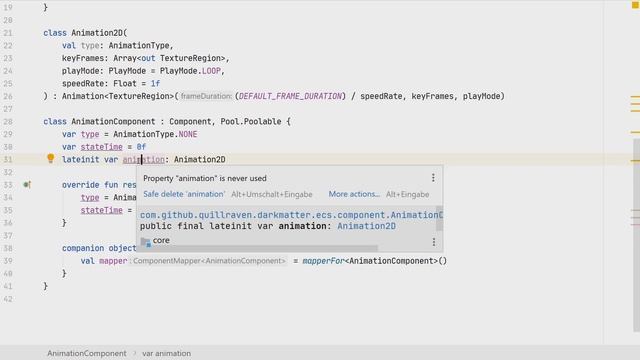Click the horizontal scrollbar in documentation popup
This screenshot has width=640, height=360.
click(259, 248)
